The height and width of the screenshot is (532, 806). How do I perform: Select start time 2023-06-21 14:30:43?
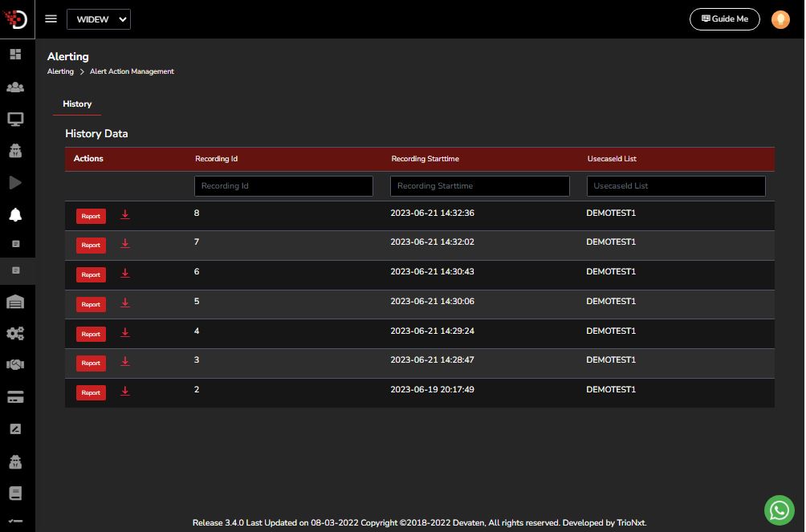click(x=432, y=271)
